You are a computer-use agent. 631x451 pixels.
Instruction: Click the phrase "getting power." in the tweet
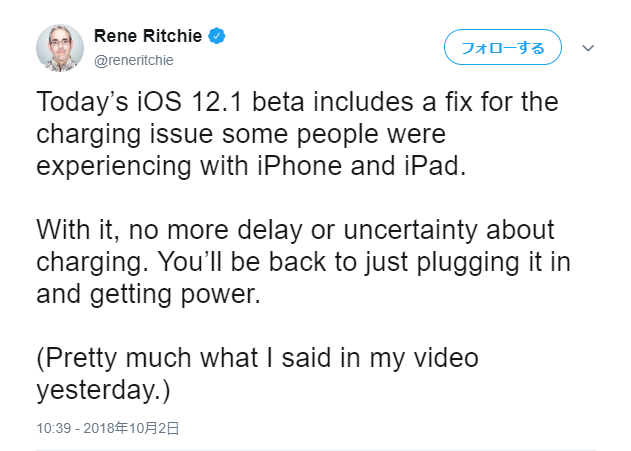tap(175, 294)
